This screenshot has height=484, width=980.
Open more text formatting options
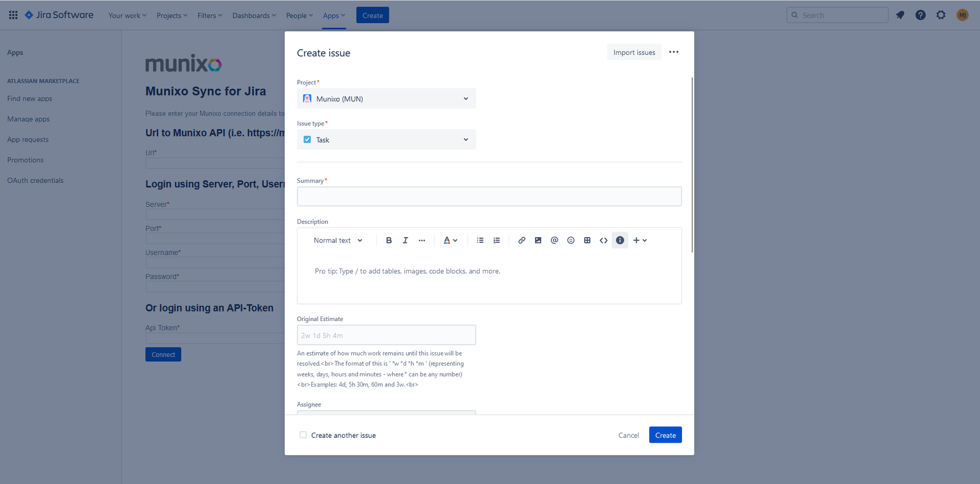[422, 240]
